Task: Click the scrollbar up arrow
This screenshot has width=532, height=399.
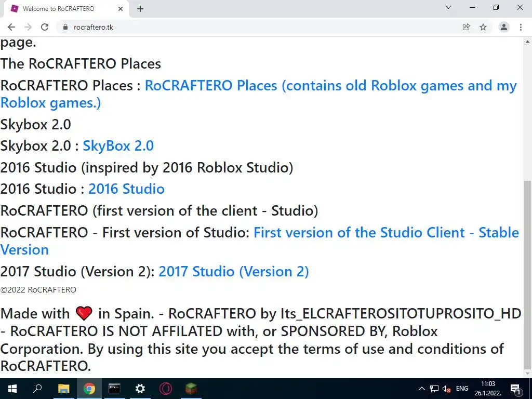Action: coord(527,42)
